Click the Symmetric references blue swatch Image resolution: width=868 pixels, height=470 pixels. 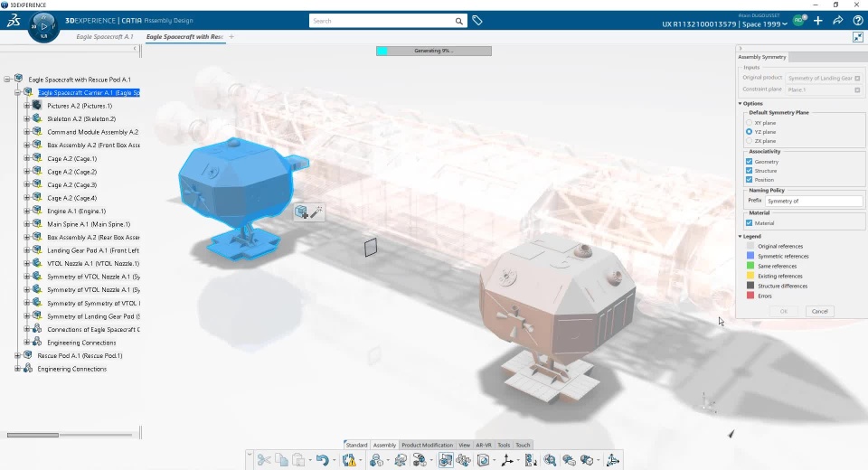750,256
